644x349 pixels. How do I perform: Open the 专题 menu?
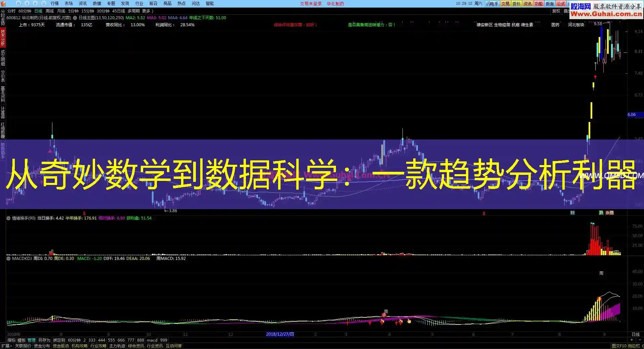coord(111,3)
